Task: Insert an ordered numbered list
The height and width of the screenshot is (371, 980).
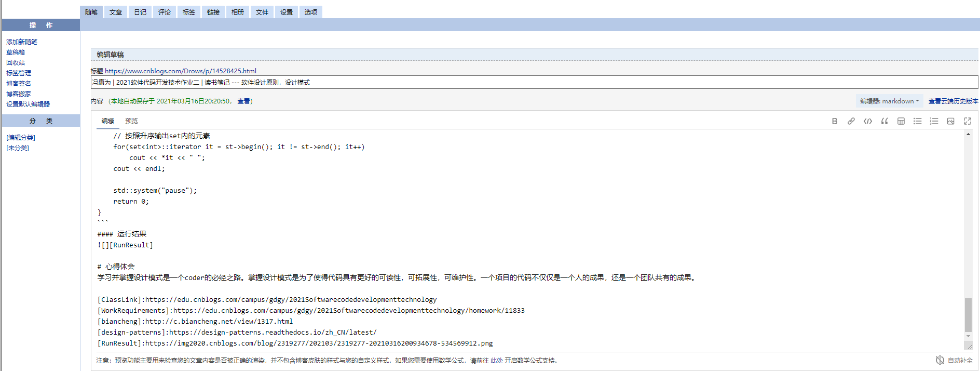Action: click(934, 121)
